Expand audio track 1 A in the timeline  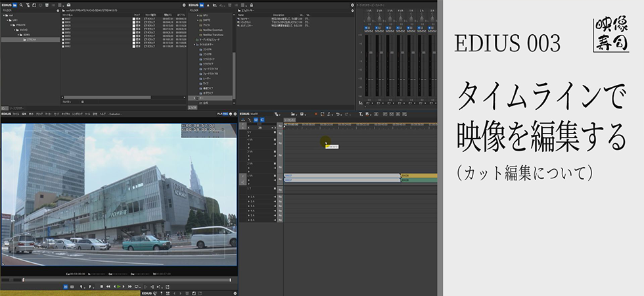click(249, 197)
